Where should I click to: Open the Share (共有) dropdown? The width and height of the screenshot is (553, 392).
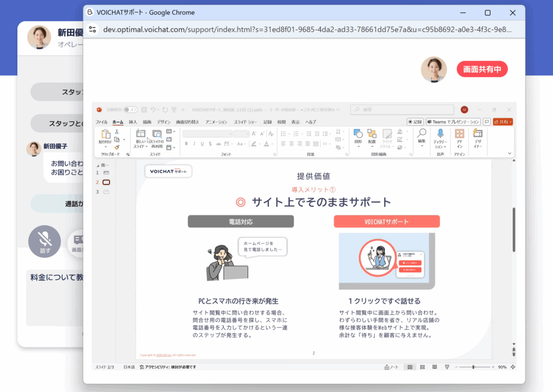[503, 121]
